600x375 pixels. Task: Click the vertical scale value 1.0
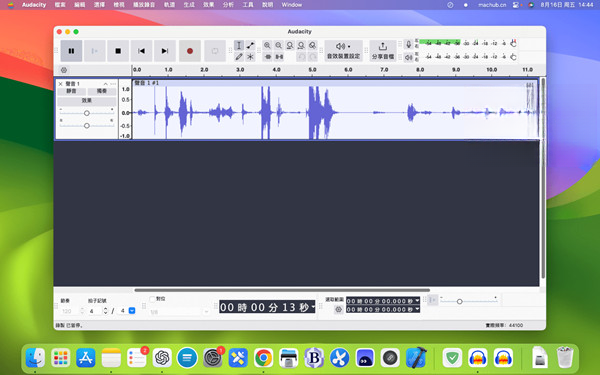(126, 89)
